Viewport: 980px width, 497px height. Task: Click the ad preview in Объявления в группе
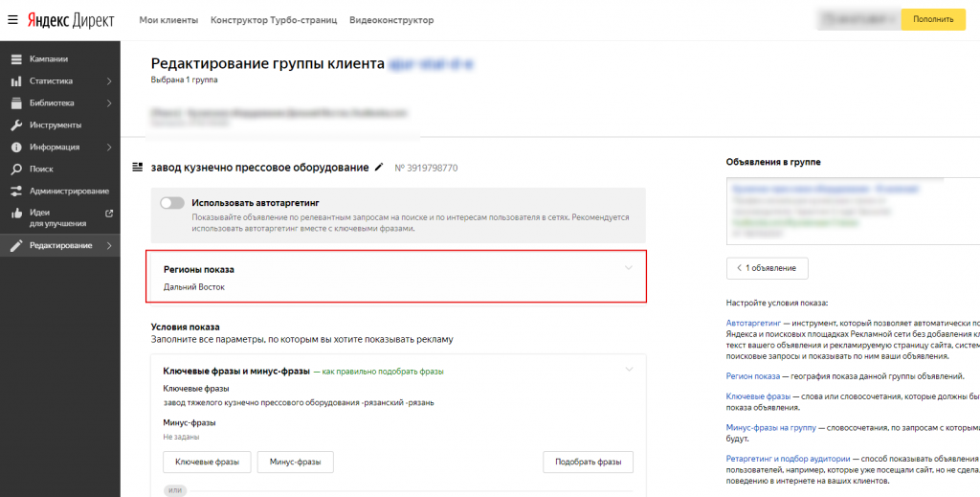853,211
